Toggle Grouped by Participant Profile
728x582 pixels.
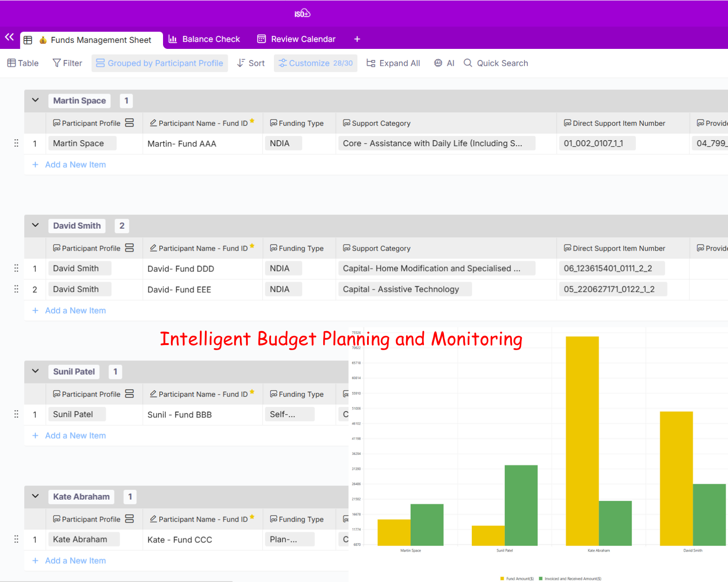pos(160,63)
